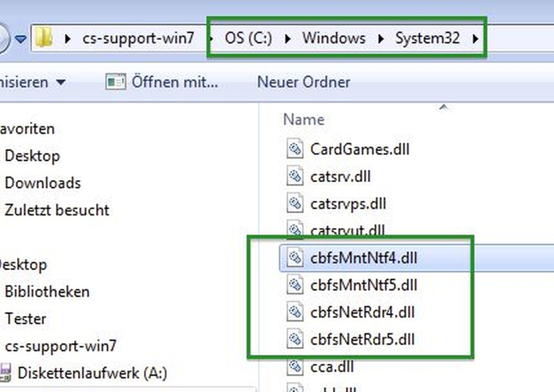Click the Neuer Ordner button
The height and width of the screenshot is (392, 554).
(304, 82)
